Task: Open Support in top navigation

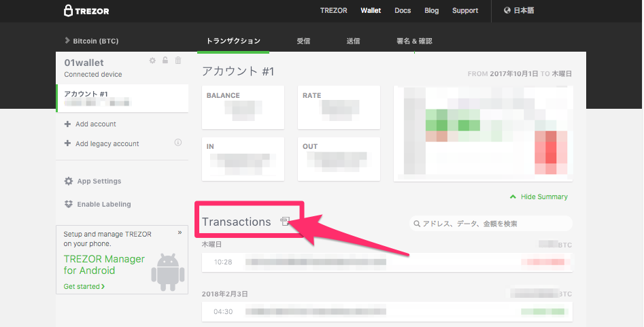Action: coord(465,11)
